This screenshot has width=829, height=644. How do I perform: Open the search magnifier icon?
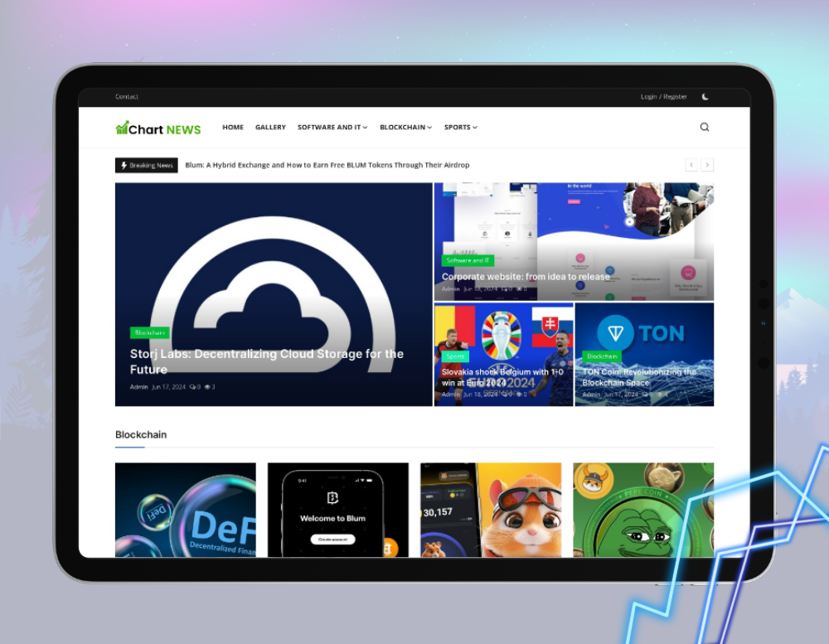pos(704,127)
